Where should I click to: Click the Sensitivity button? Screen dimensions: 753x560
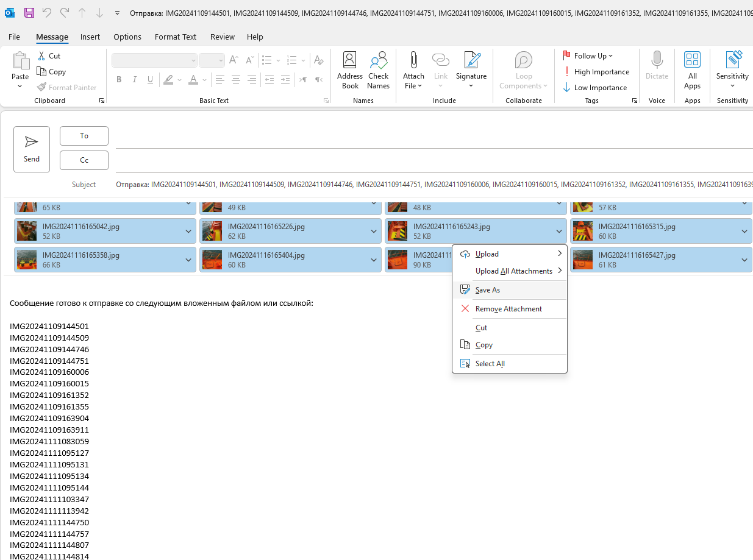tap(732, 71)
